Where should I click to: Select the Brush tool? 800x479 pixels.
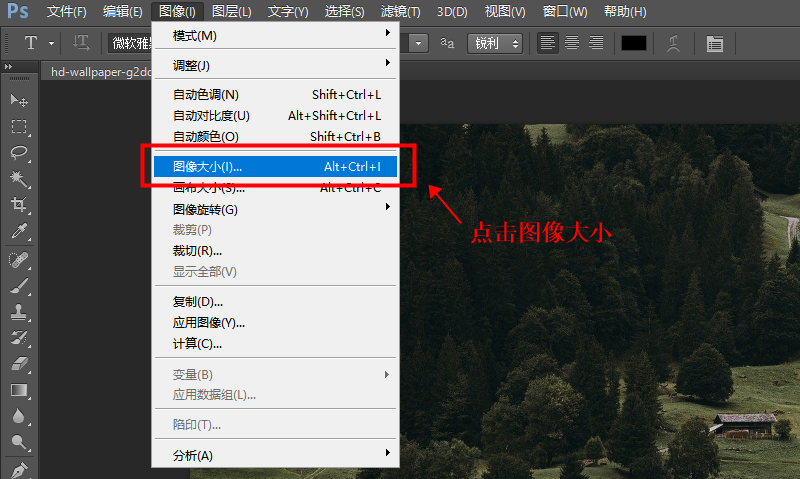click(19, 285)
